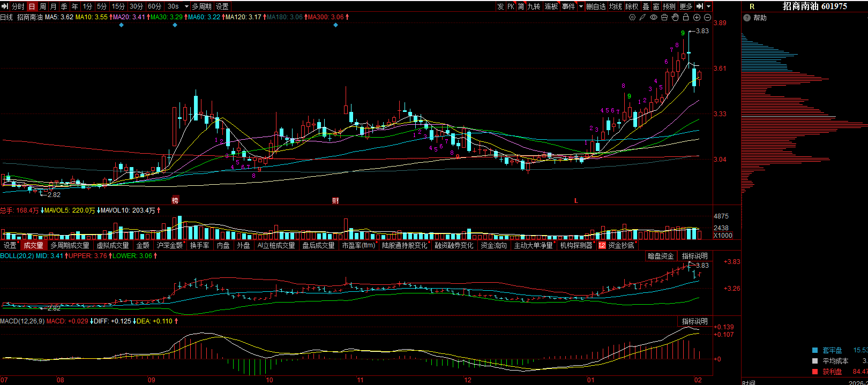This screenshot has width=868, height=385.
Task: Open MACD 指标说明 button
Action: tap(694, 321)
